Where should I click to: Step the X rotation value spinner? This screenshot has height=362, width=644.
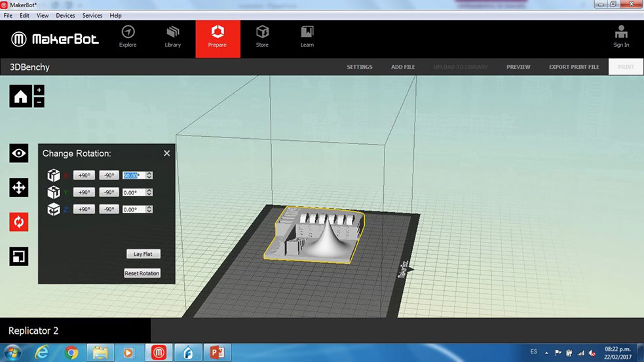(149, 175)
